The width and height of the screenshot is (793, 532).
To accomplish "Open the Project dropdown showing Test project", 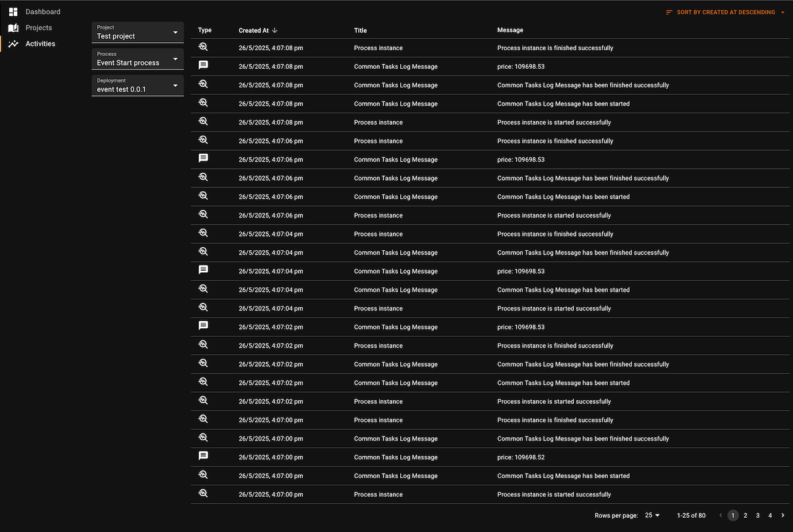I will click(138, 32).
